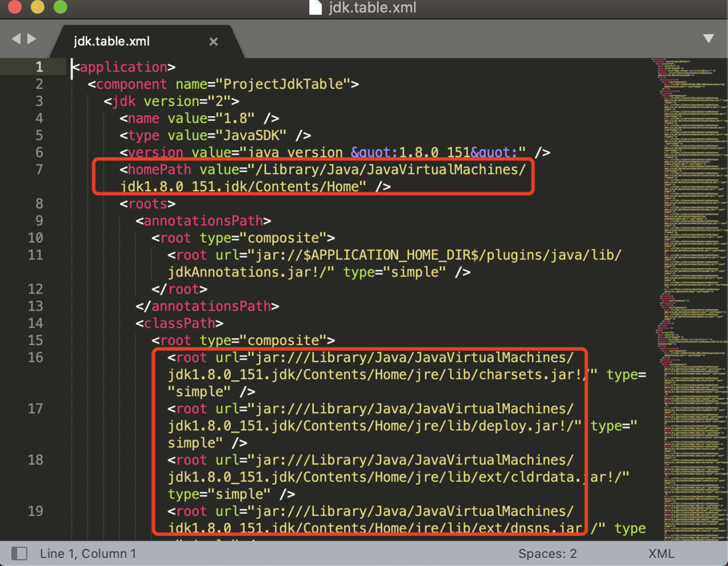Viewport: 728px width, 566px height.
Task: Toggle the side bar icon in status bar
Action: 19,554
